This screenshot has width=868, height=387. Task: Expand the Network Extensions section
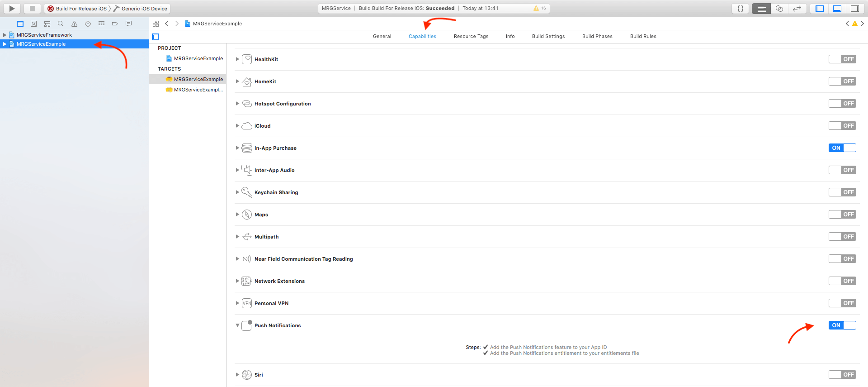(x=237, y=281)
